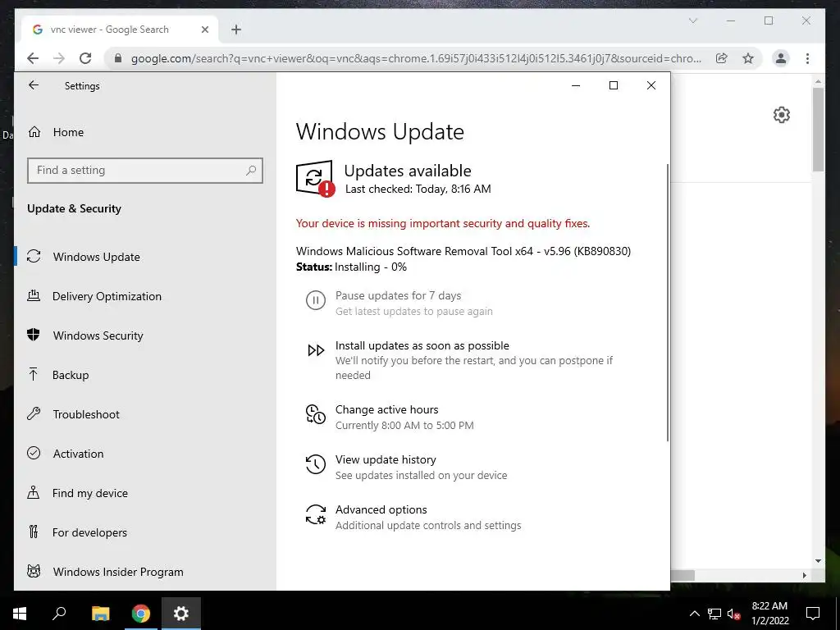The image size is (840, 630).
Task: Reload the Chrome page
Action: (x=85, y=58)
